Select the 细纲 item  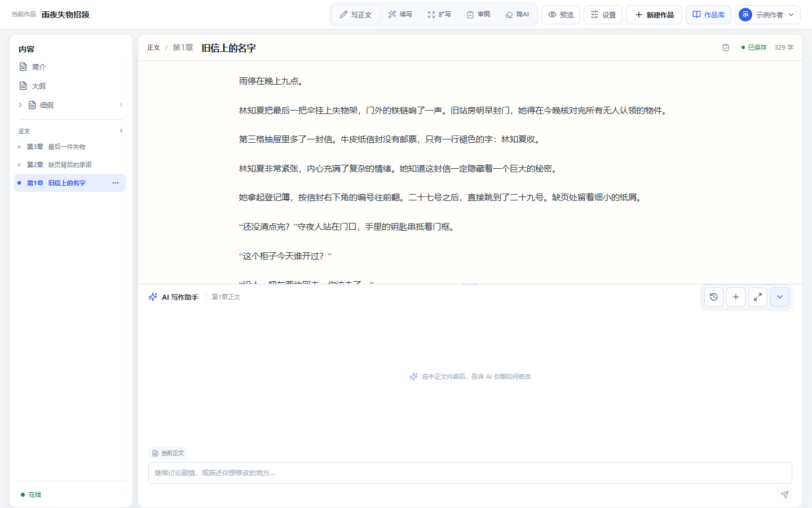point(47,105)
